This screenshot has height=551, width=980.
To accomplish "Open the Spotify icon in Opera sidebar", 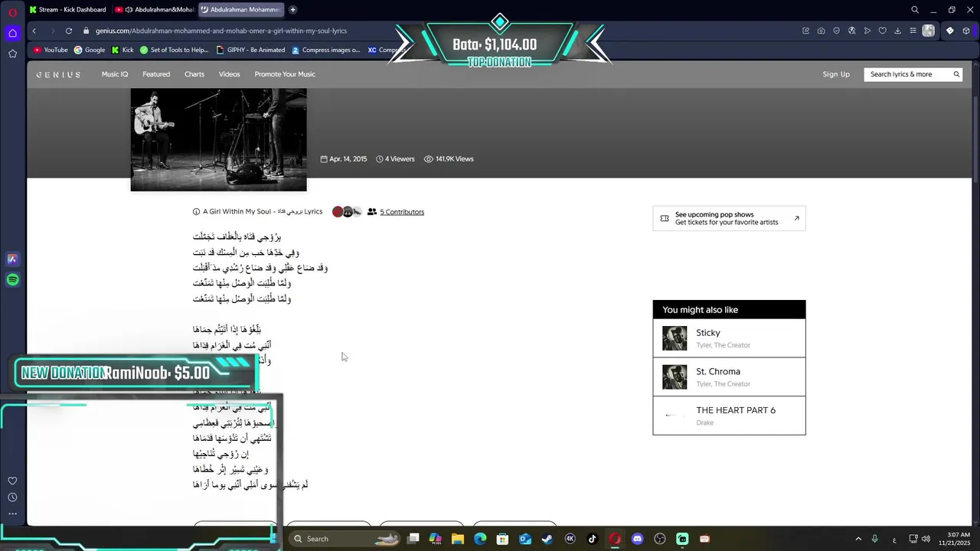I will (12, 280).
